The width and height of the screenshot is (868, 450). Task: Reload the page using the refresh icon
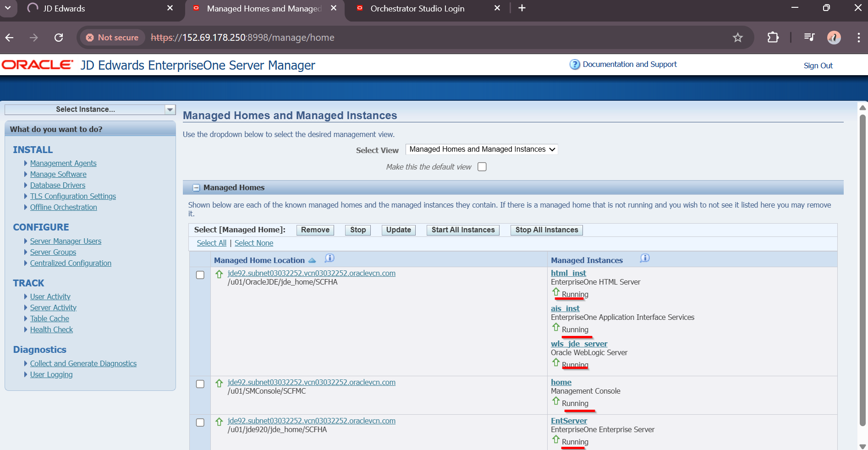pos(59,38)
